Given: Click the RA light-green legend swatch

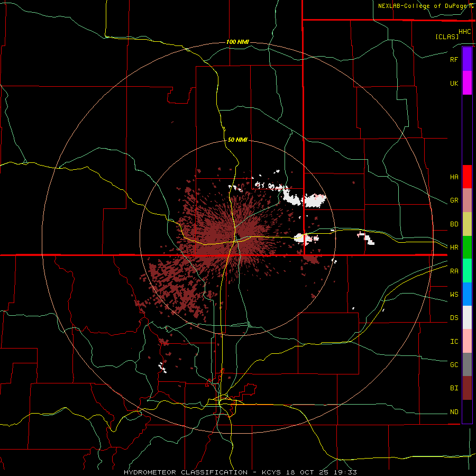Looking at the screenshot, I should tap(467, 271).
